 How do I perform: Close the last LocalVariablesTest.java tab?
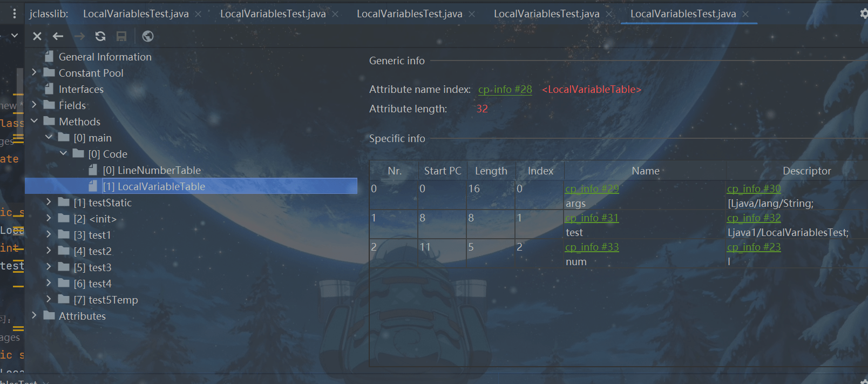tap(745, 14)
